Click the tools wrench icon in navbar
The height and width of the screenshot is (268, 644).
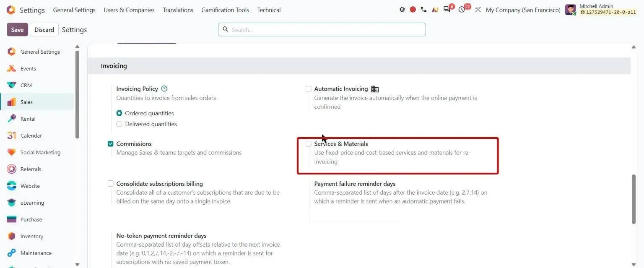pyautogui.click(x=478, y=10)
